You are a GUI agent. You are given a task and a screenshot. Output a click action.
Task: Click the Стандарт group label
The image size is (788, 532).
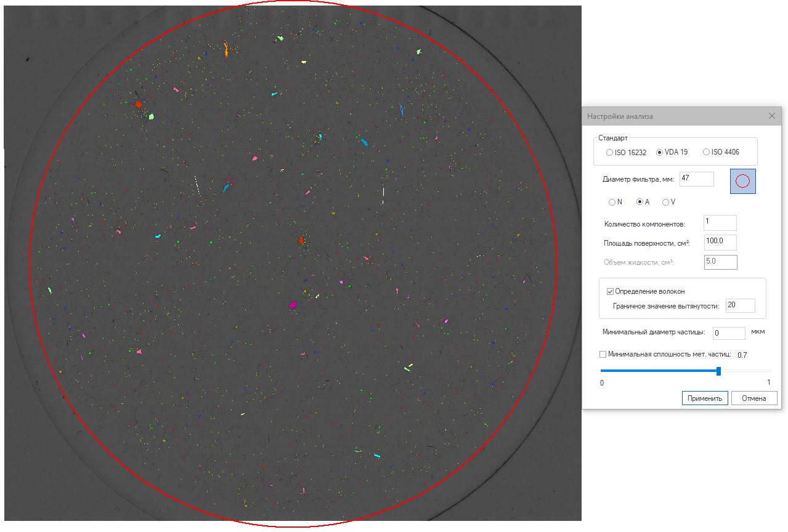coord(613,138)
